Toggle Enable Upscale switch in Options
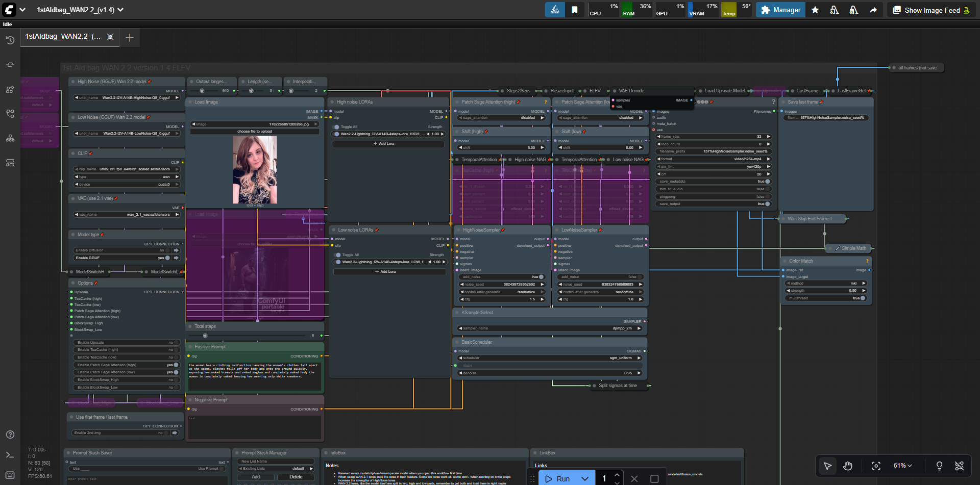This screenshot has width=980, height=485. pos(176,343)
